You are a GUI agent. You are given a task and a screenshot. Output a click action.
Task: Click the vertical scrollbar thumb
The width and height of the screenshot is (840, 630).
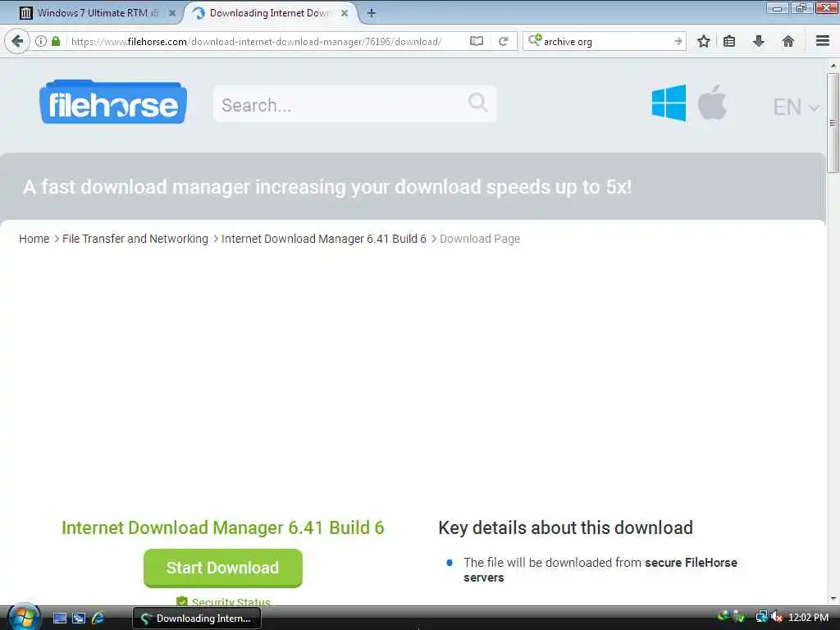point(833,123)
